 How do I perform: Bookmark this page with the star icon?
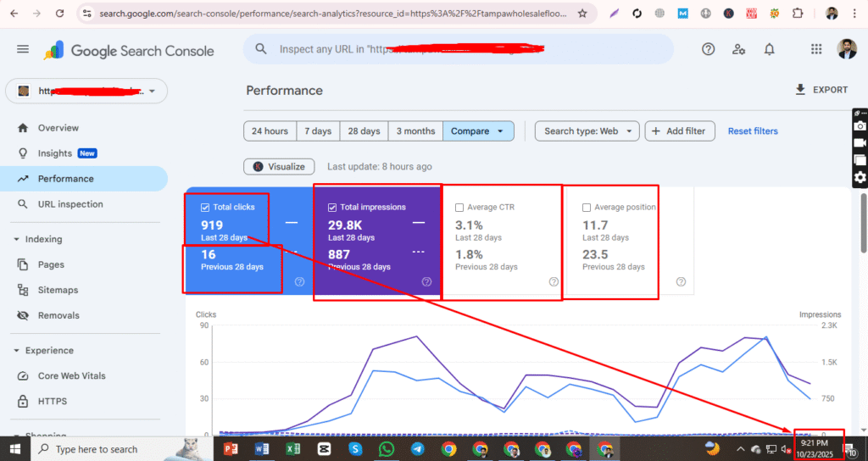[582, 14]
